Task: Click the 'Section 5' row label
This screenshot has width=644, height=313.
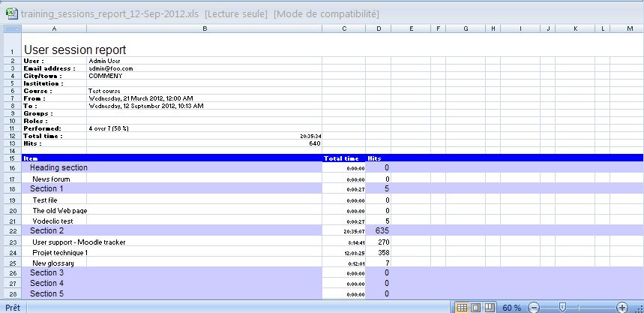Action: point(46,293)
